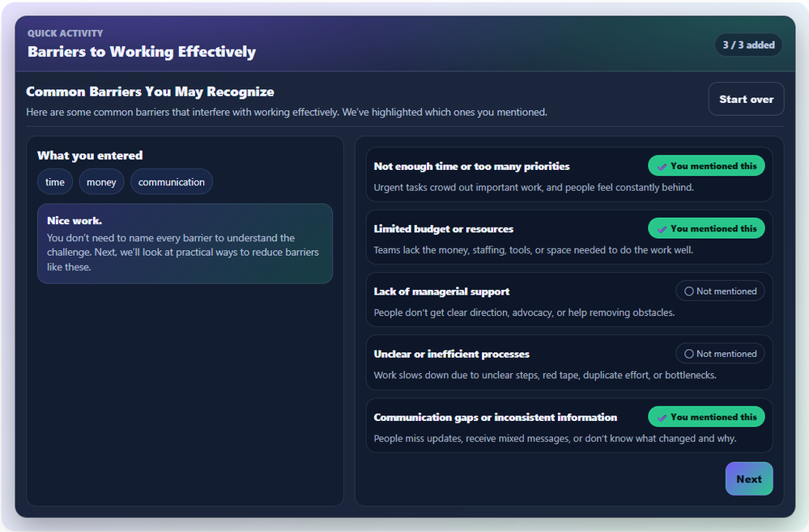Toggle circle on Unclear or inefficient processes
Image resolution: width=809 pixels, height=532 pixels.
coord(689,354)
